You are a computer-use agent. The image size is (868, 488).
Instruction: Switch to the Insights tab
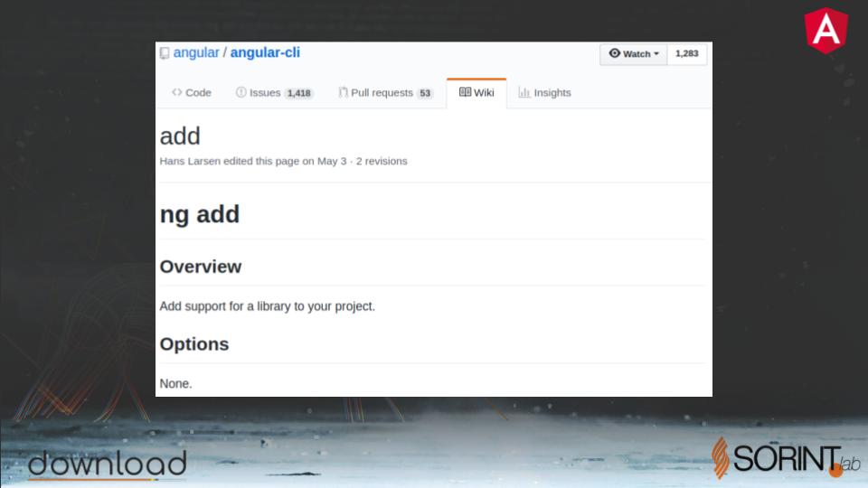544,92
